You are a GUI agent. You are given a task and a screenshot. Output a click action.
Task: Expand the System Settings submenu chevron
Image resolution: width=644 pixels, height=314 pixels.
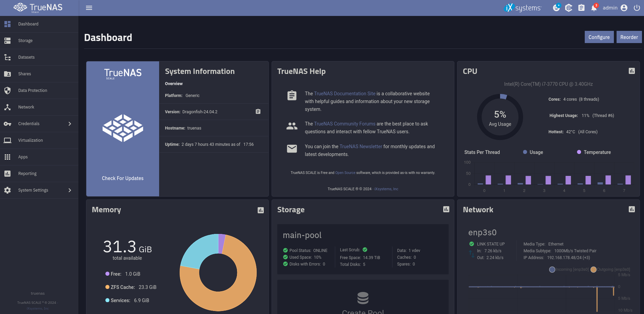click(70, 190)
